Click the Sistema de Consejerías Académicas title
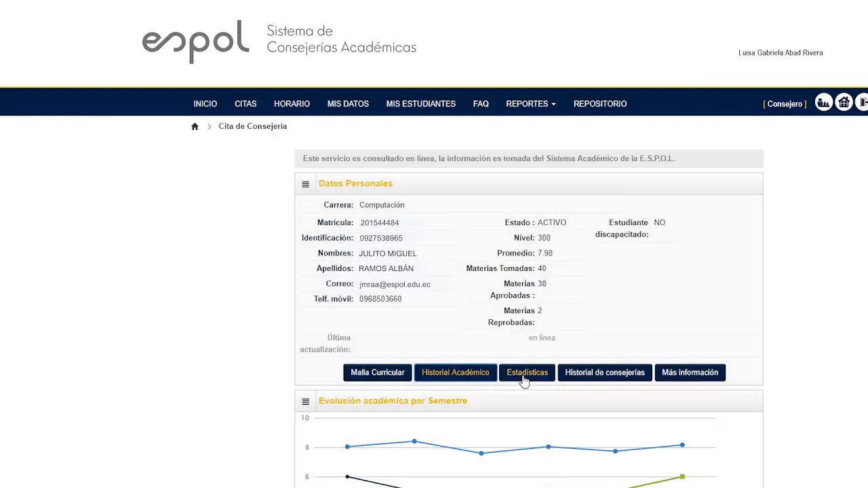Screen dimensions: 868x488 tap(341, 39)
